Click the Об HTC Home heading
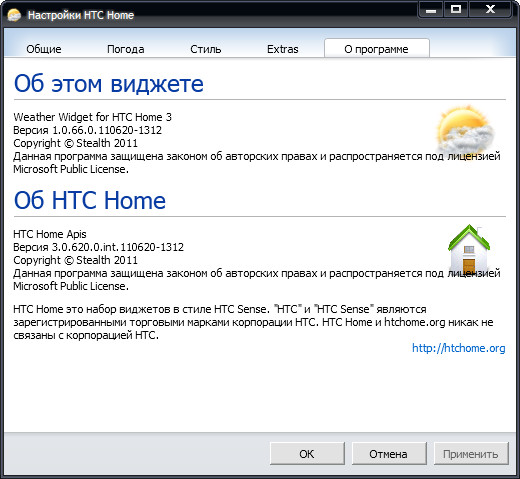This screenshot has height=479, width=520. (x=90, y=200)
